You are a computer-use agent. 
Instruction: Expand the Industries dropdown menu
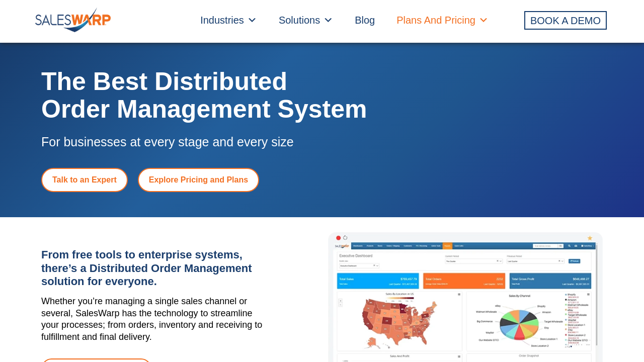pyautogui.click(x=228, y=20)
